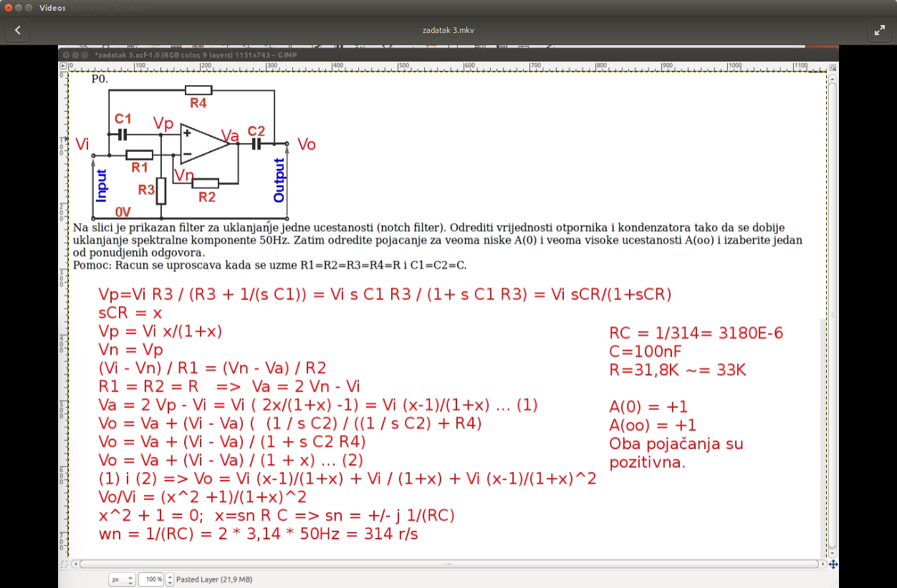This screenshot has width=897, height=588.
Task: Click the op-amp triangle symbol in the circuit
Action: pos(205,143)
